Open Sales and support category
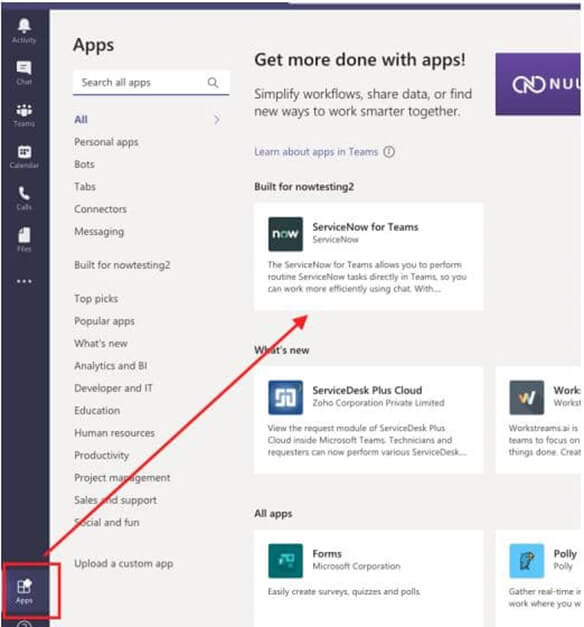 tap(115, 500)
